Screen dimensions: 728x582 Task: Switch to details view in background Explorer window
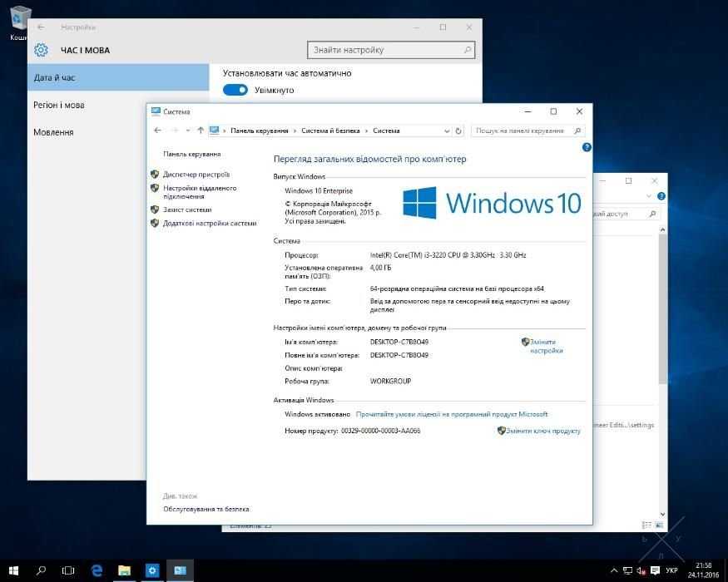point(646,525)
